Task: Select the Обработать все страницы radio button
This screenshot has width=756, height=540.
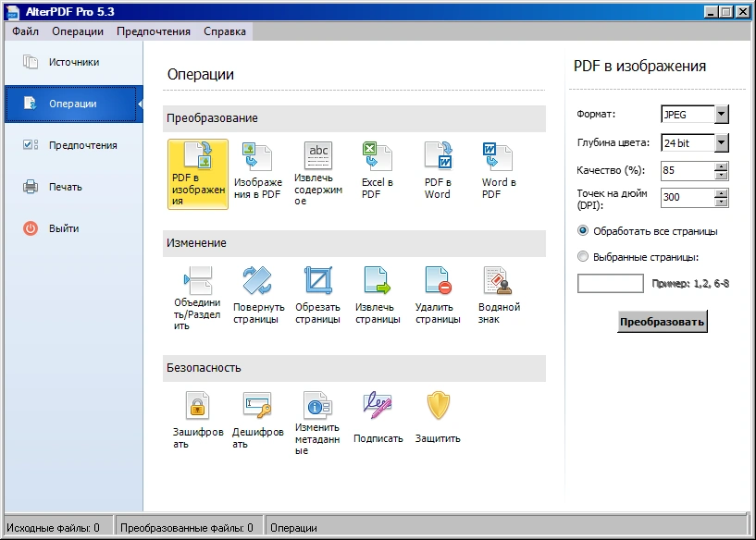Action: coord(583,231)
